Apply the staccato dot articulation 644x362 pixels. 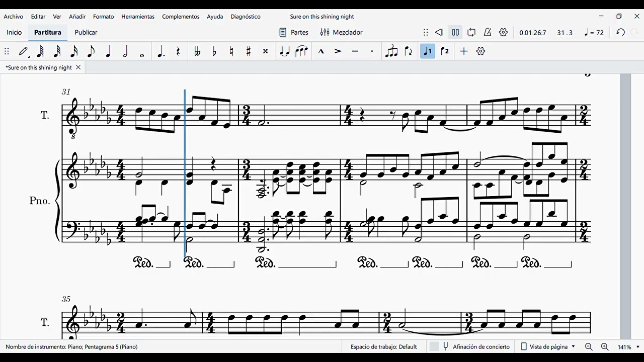[372, 51]
